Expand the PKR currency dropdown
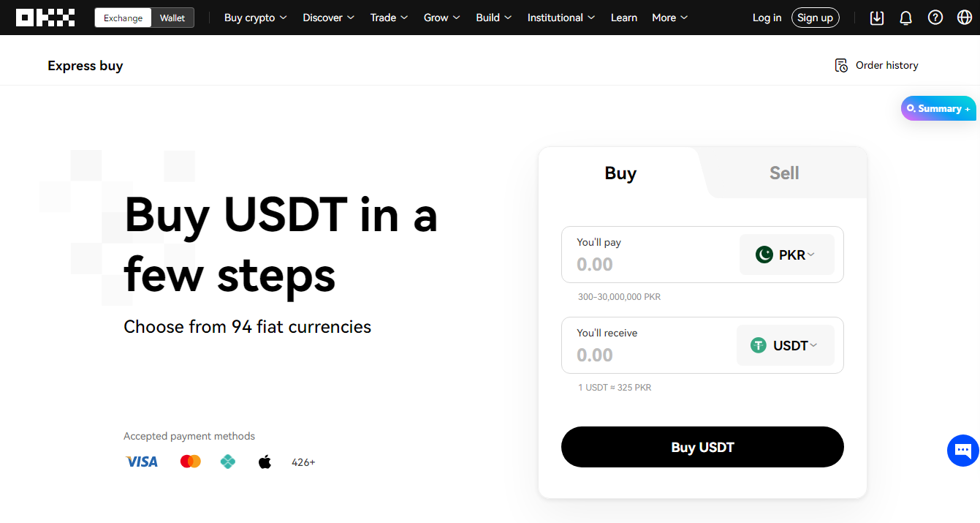This screenshot has width=980, height=523. coord(787,255)
